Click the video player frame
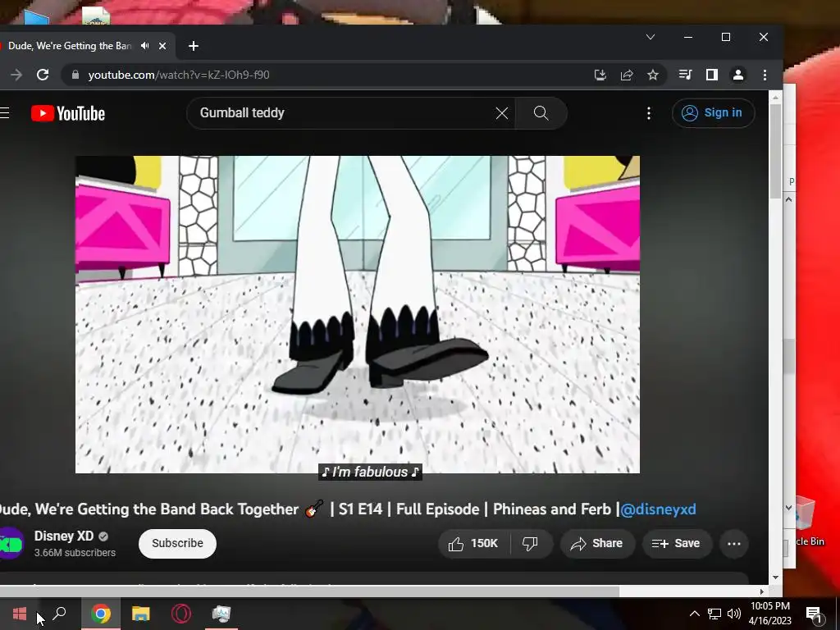Screen dimensions: 840x630 [358, 314]
